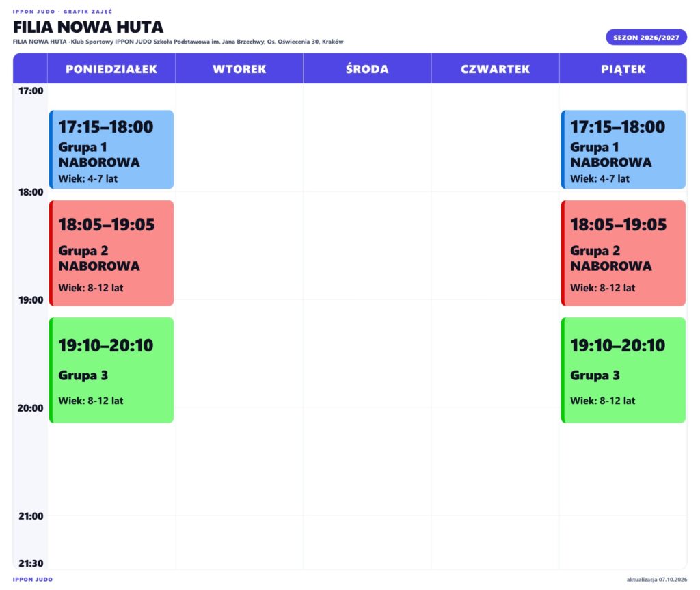The width and height of the screenshot is (700, 590).
Task: Click the IPPON JUDO footer text
Action: [x=33, y=580]
